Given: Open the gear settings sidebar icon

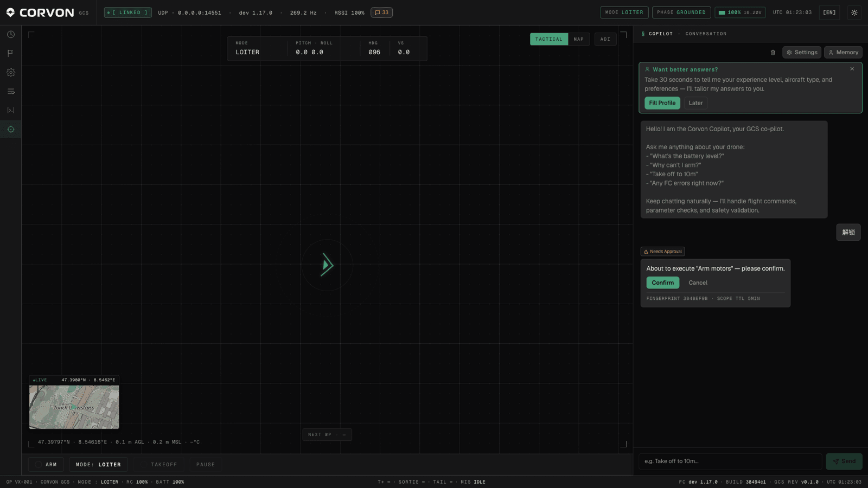Looking at the screenshot, I should [11, 72].
